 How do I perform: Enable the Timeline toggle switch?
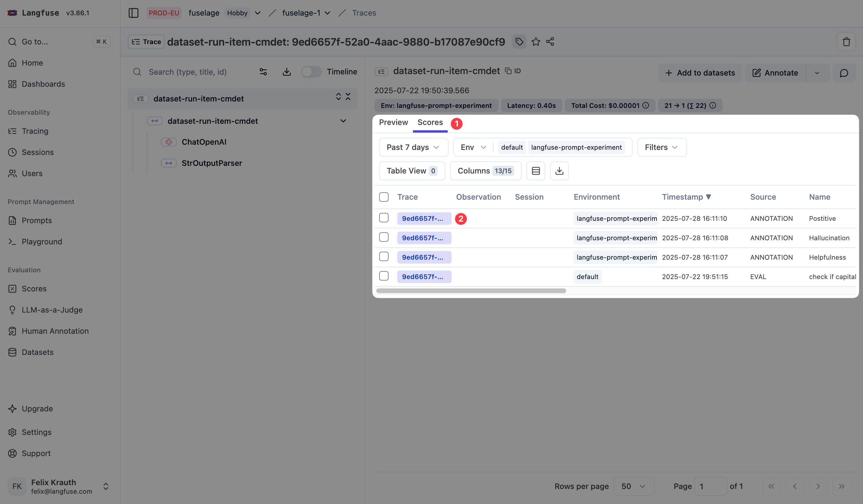tap(311, 72)
